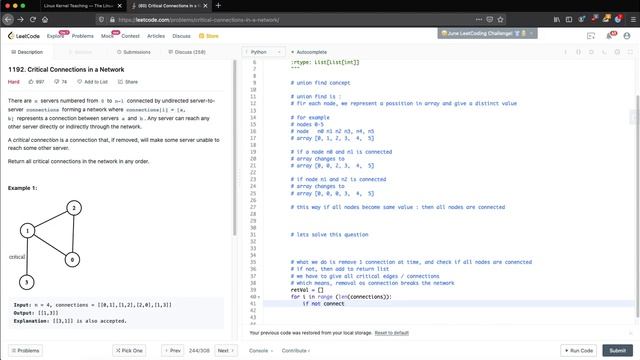Show sidebars icon in browser toolbar

point(569,20)
